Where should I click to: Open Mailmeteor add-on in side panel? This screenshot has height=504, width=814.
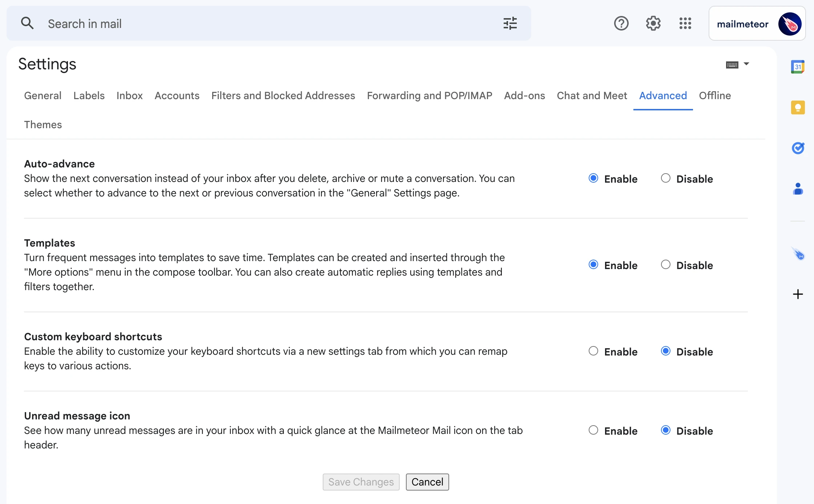click(x=798, y=253)
